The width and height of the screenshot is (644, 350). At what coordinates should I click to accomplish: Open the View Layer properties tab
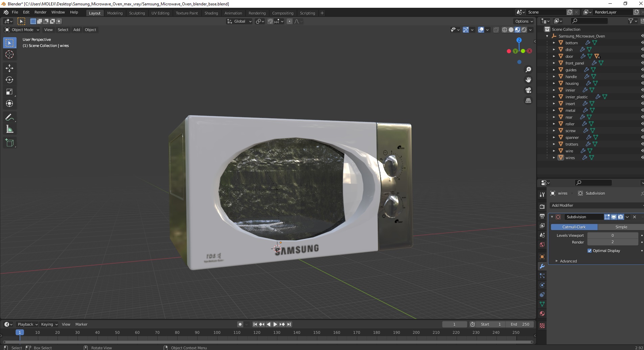pyautogui.click(x=542, y=225)
